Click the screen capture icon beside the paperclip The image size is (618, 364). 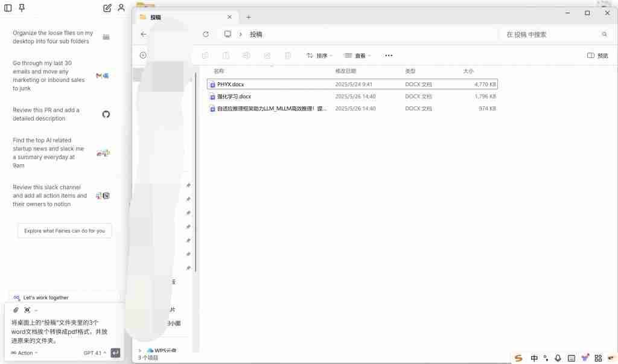pyautogui.click(x=27, y=310)
